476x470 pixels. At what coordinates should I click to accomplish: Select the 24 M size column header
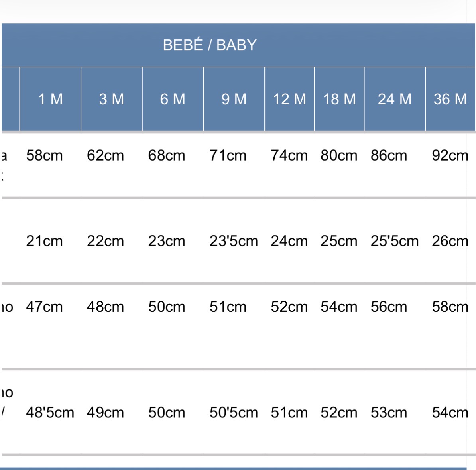(395, 99)
